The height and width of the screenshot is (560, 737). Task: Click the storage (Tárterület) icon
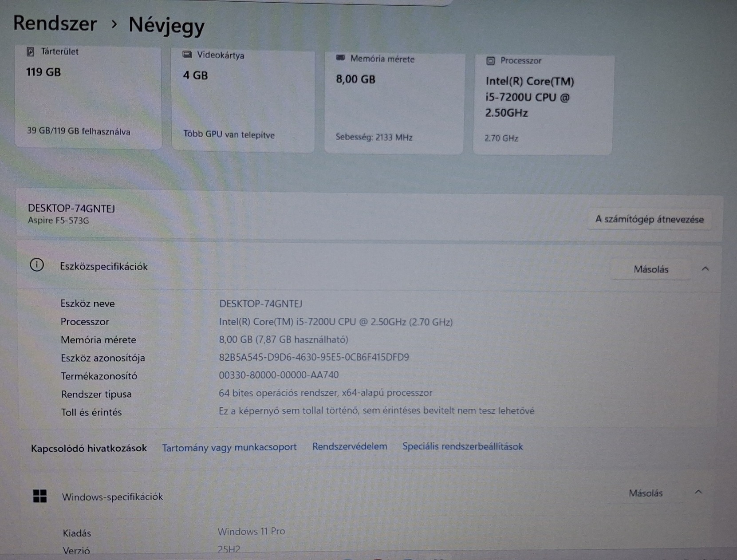[x=30, y=52]
